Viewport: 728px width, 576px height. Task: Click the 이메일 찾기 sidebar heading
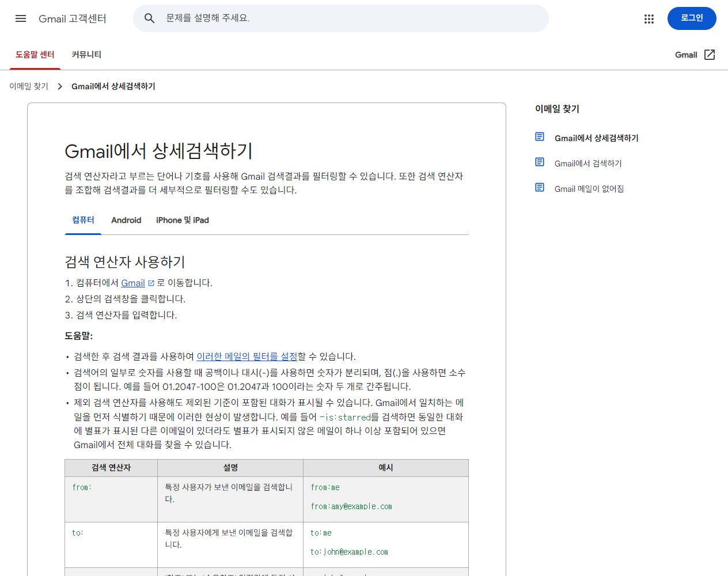(557, 109)
